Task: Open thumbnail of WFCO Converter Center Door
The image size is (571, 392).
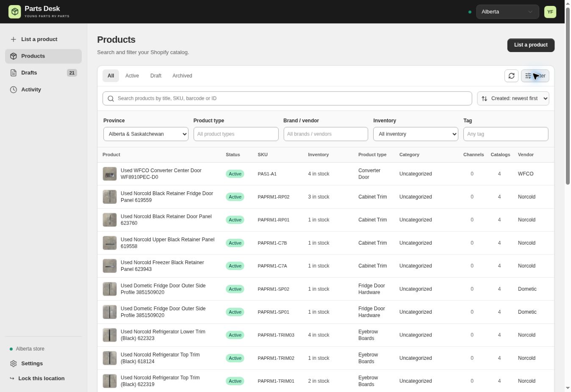Action: tap(110, 174)
